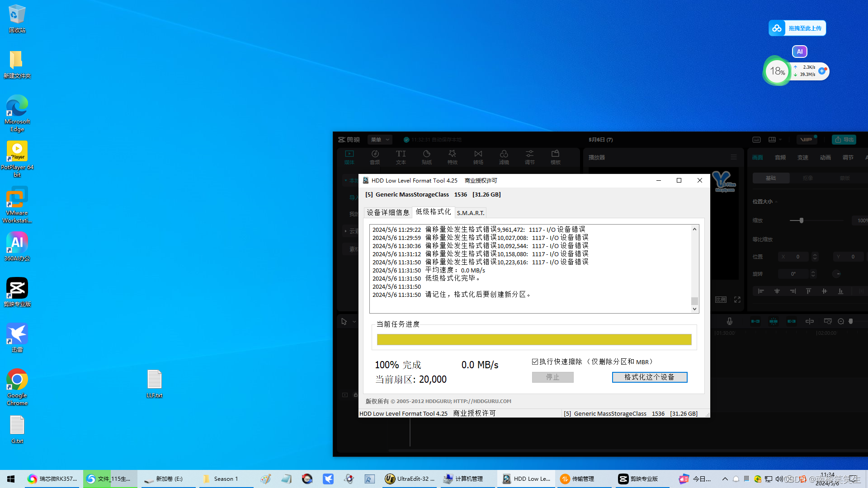
Task: Click the 拖拽至此上传 cloud upload widget
Action: pos(797,28)
